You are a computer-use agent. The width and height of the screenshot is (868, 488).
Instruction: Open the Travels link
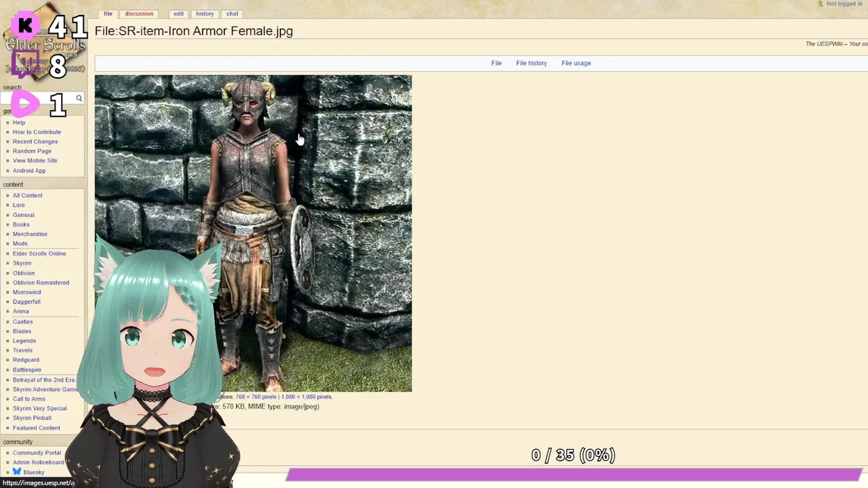(22, 350)
